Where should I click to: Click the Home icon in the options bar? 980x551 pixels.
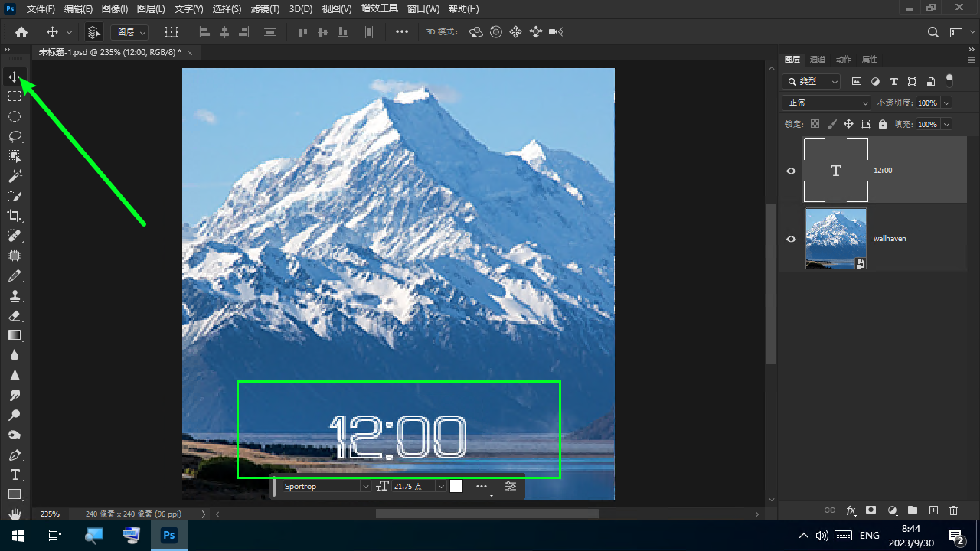(x=21, y=32)
